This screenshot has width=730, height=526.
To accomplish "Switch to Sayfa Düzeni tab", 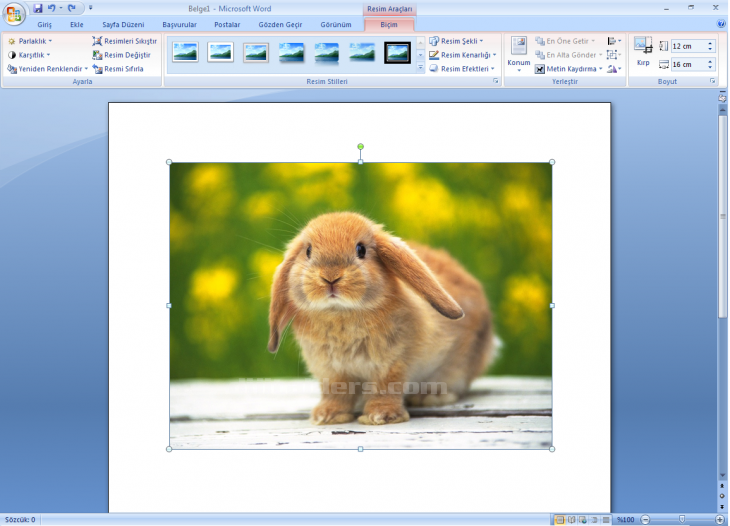I will (x=123, y=25).
